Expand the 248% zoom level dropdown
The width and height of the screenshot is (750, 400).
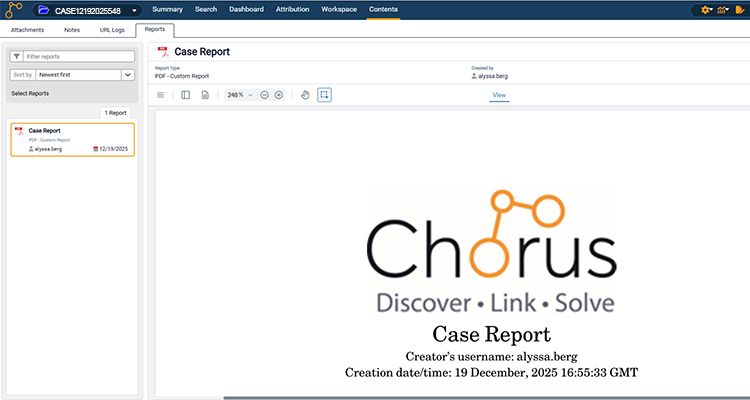click(238, 95)
